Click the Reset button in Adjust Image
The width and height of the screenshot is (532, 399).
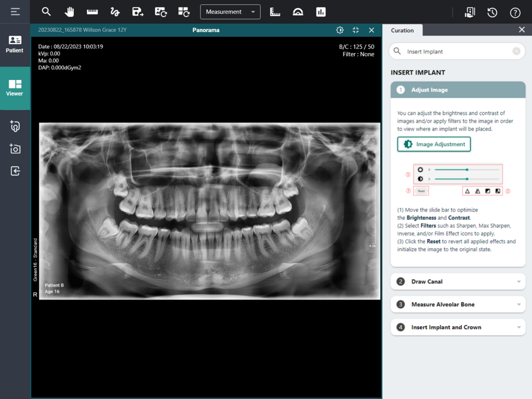[421, 191]
